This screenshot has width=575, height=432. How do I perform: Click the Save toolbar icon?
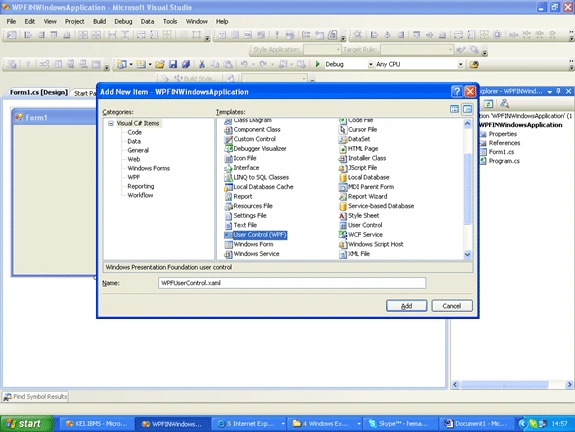coord(173,65)
